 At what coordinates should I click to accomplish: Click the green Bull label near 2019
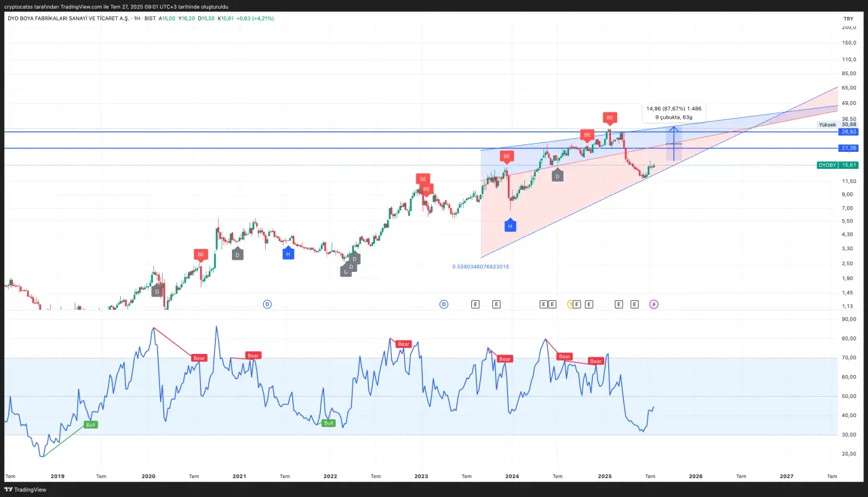point(90,424)
